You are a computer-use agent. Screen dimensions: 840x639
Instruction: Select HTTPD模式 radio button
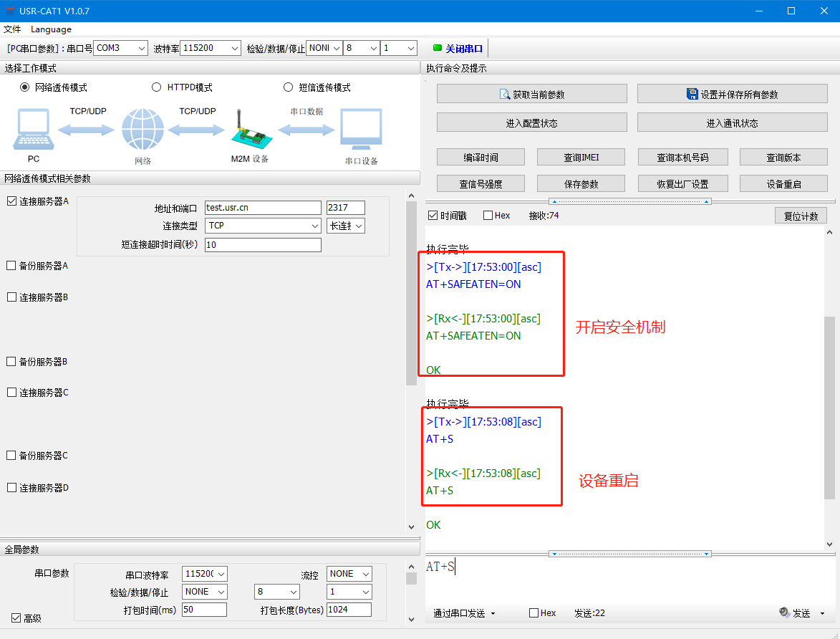(x=157, y=87)
